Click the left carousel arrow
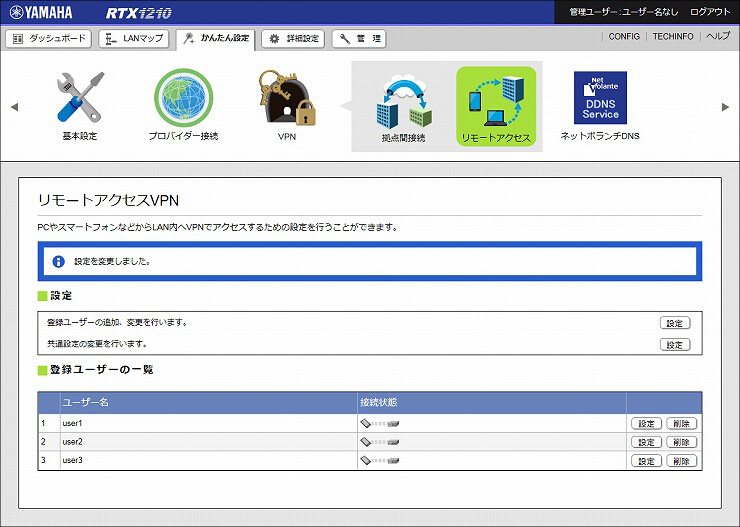Image resolution: width=740 pixels, height=527 pixels. [x=15, y=107]
